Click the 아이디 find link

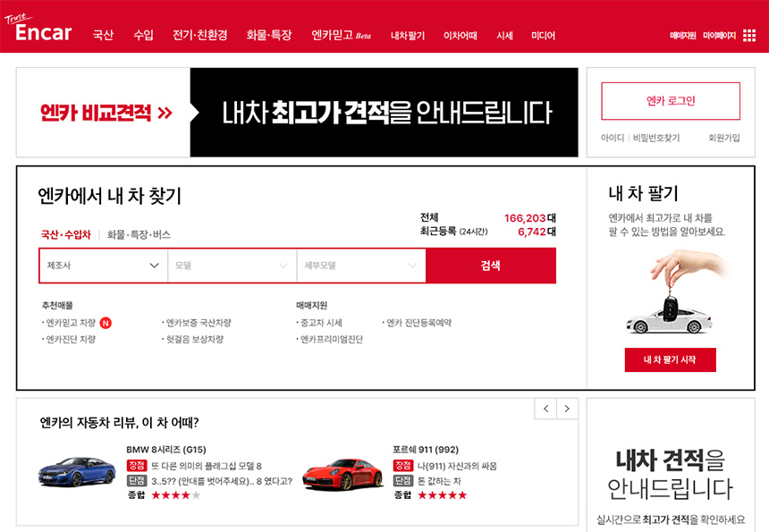(613, 138)
